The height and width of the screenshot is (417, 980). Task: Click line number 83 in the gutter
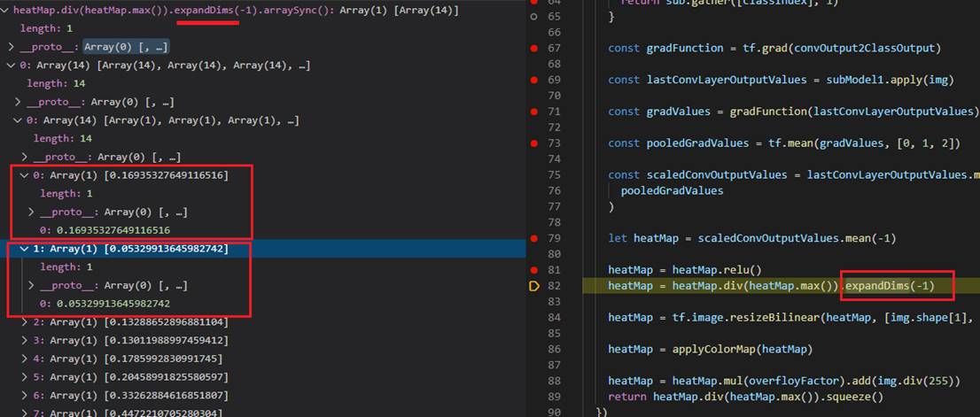click(554, 302)
